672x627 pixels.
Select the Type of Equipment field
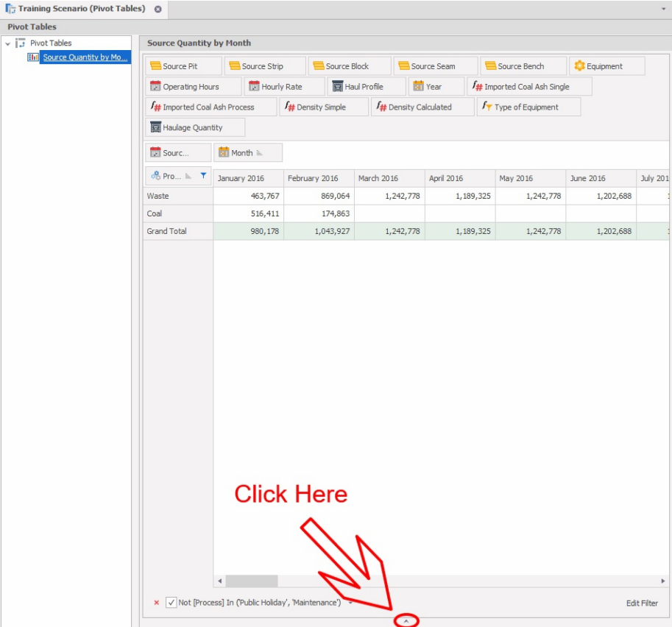[x=528, y=107]
